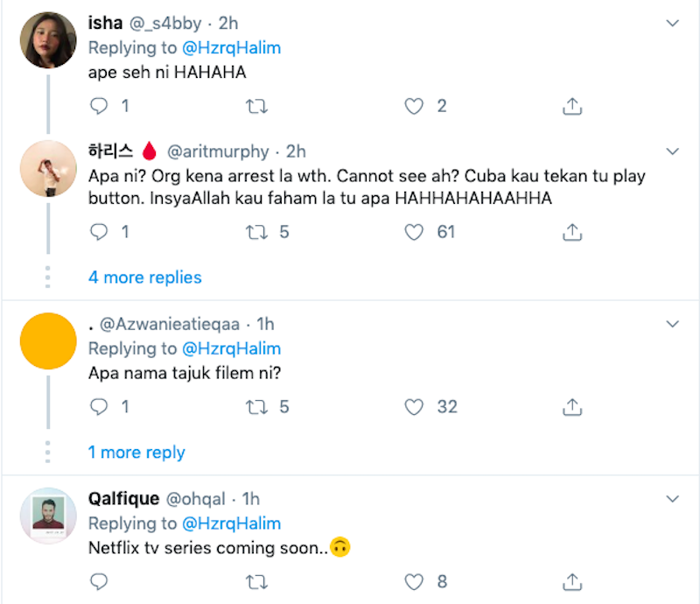
Task: Like the Netflix tv series tweet
Action: (x=414, y=581)
